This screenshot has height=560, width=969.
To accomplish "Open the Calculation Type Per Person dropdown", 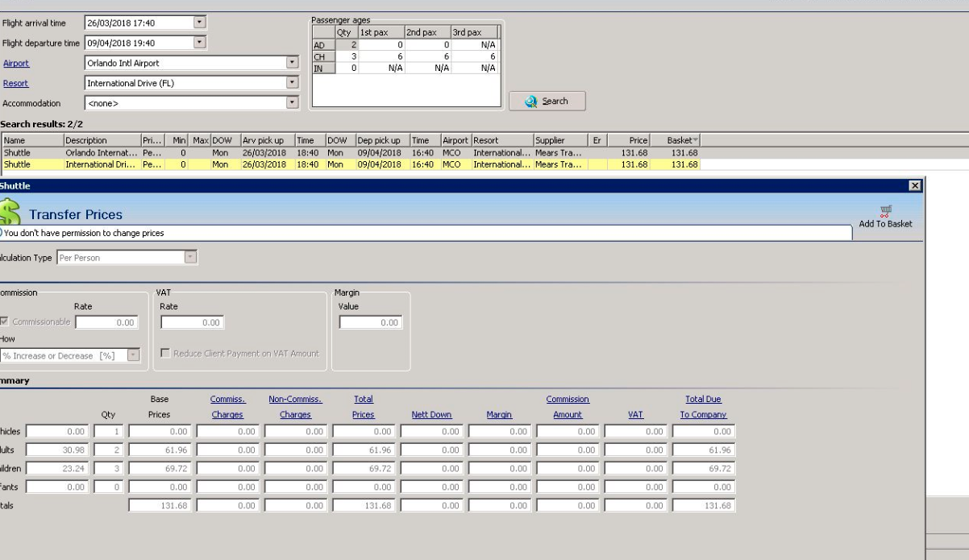I will 190,258.
